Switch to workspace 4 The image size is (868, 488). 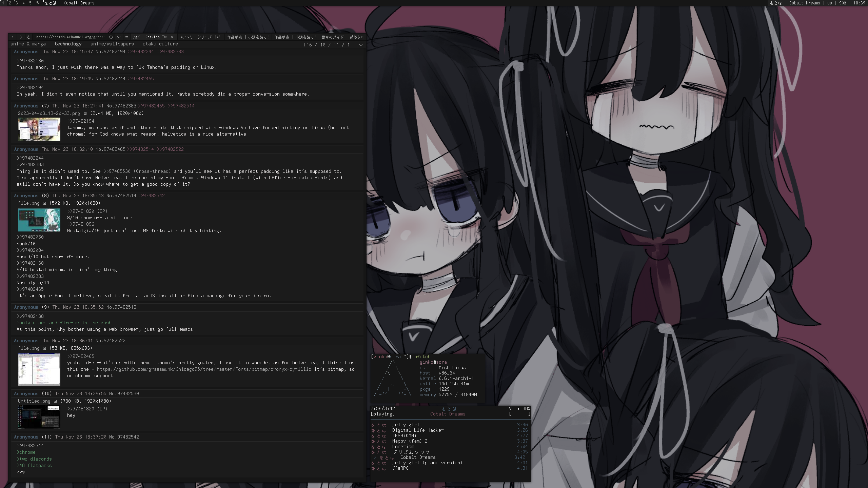pyautogui.click(x=23, y=3)
